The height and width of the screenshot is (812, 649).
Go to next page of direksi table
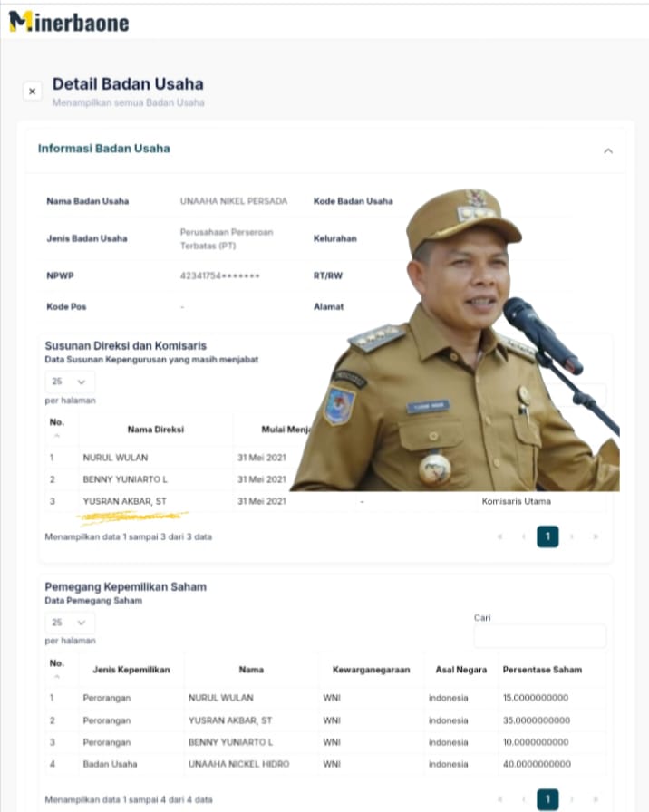click(x=572, y=537)
